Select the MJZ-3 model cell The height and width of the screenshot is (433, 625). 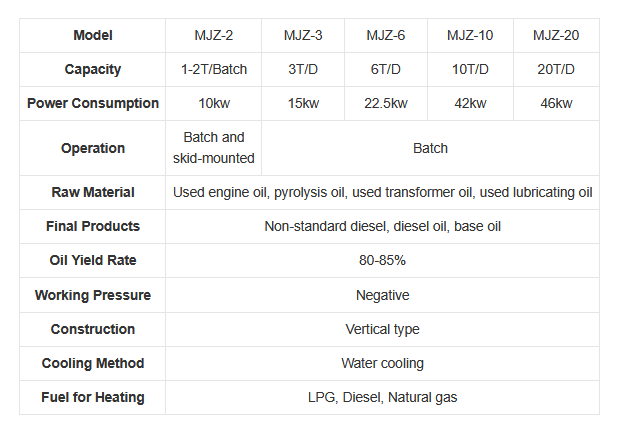[302, 36]
